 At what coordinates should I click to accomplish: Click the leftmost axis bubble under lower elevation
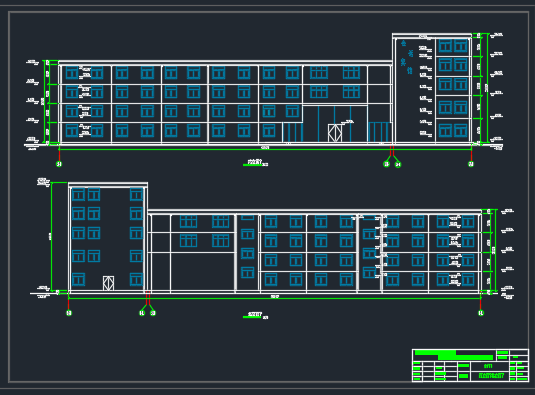tap(69, 313)
